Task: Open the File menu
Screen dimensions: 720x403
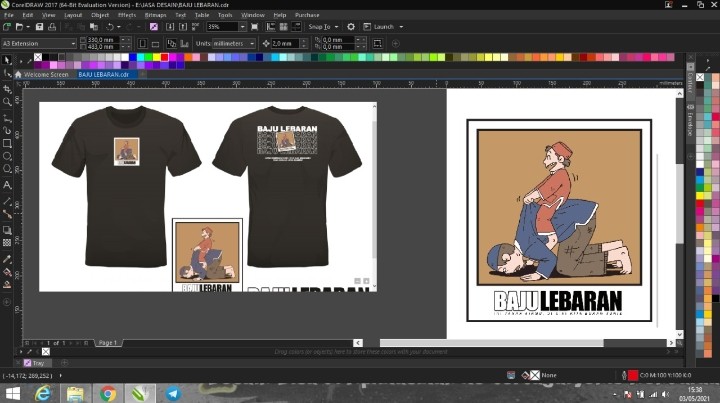Action: (x=9, y=15)
